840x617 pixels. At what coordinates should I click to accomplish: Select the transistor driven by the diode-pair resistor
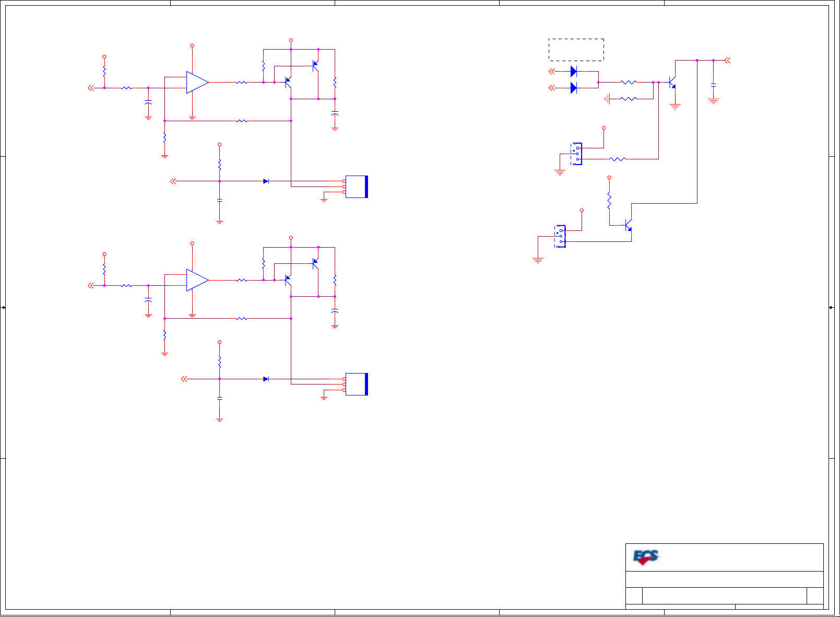(x=672, y=83)
